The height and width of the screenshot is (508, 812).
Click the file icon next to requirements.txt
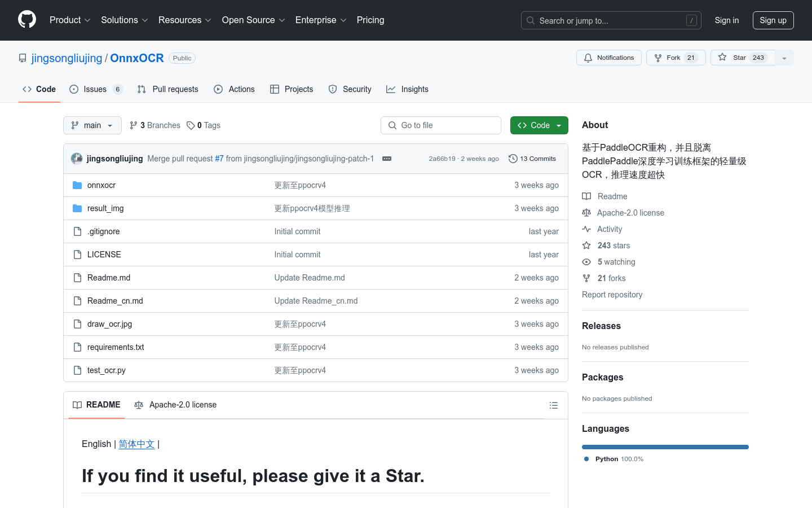77,347
